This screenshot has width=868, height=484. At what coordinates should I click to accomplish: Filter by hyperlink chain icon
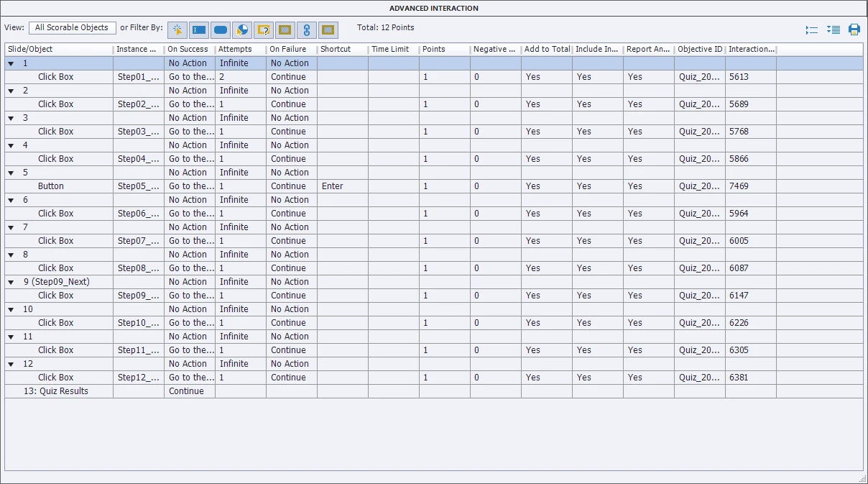point(307,29)
